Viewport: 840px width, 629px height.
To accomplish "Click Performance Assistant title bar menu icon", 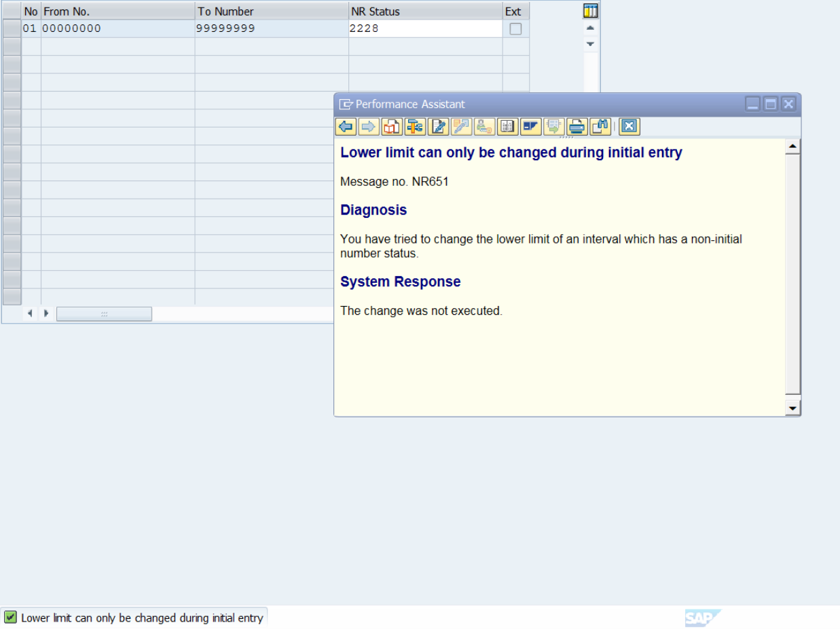I will click(x=346, y=104).
